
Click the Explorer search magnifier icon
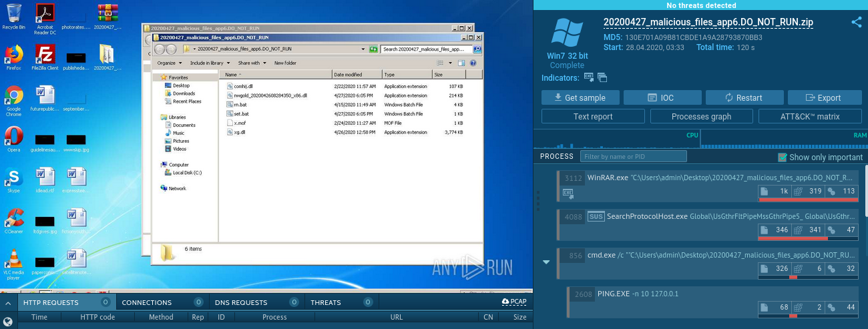click(477, 49)
